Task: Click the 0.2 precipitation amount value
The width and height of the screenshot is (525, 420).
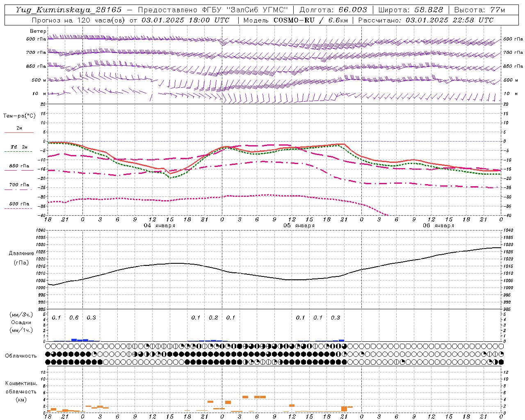Action: [213, 318]
